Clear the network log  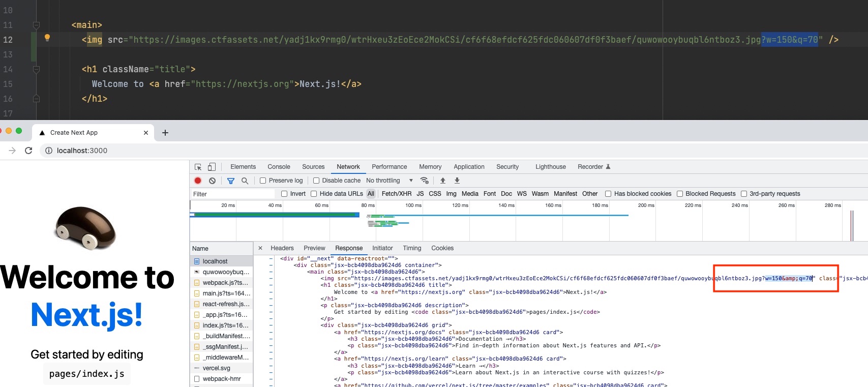[x=212, y=181]
